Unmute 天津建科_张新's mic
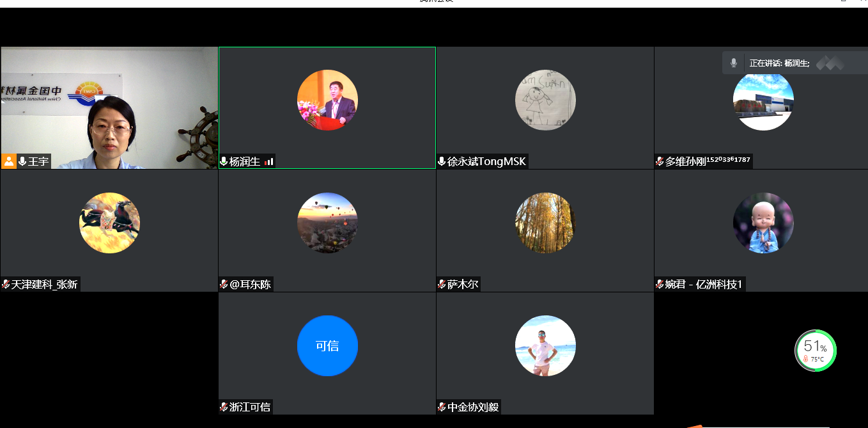 (x=6, y=284)
